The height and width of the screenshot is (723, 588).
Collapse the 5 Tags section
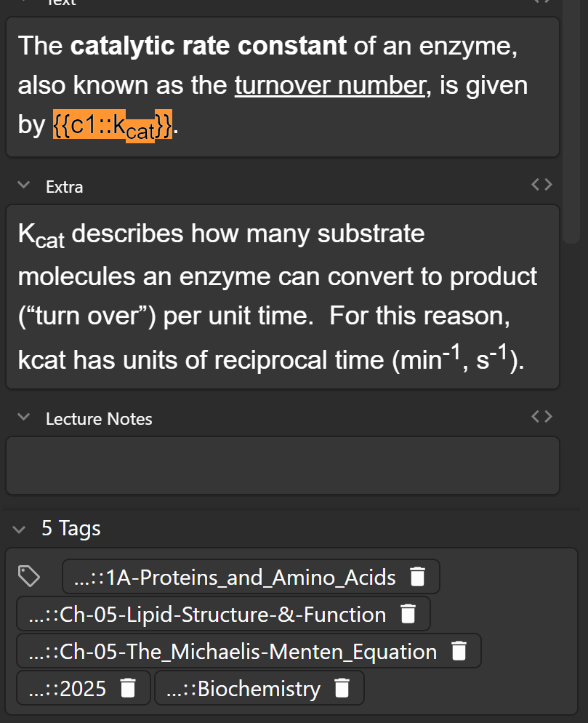coord(20,529)
